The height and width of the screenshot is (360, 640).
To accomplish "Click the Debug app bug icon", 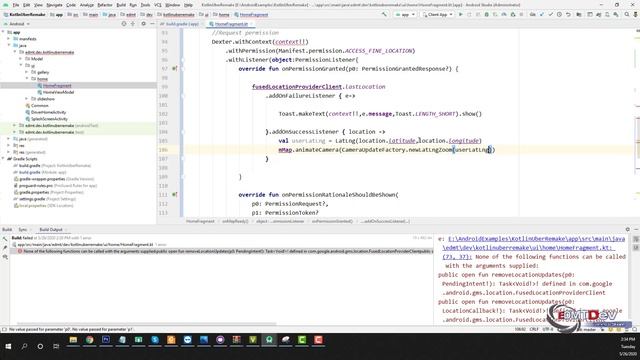I will [487, 14].
